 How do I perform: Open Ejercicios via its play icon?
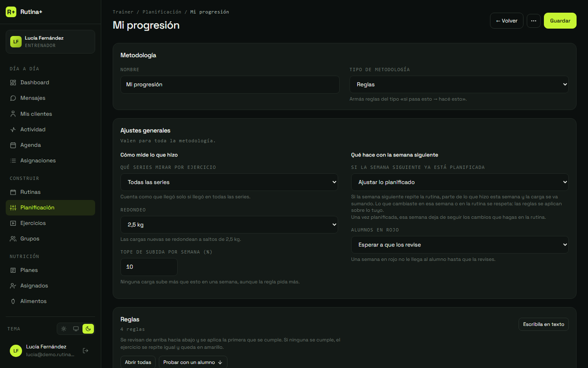[13, 223]
